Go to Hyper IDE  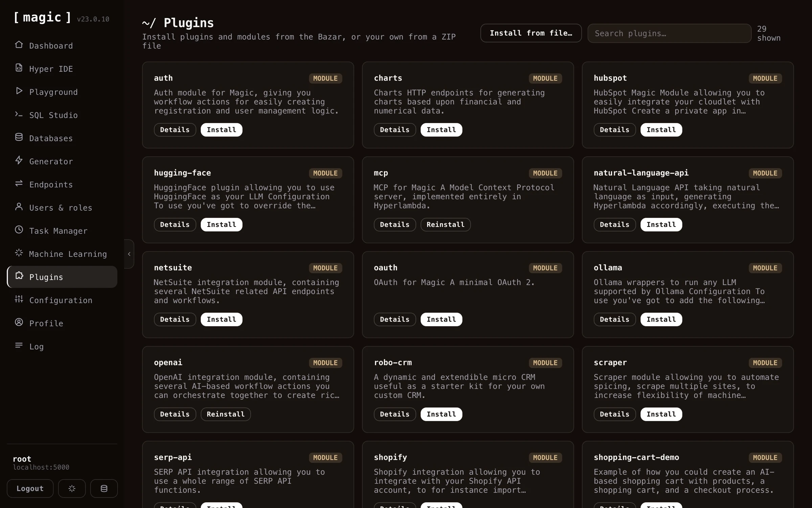(62, 69)
